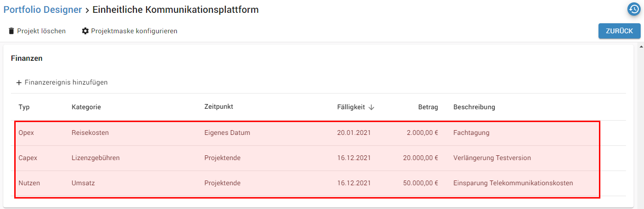
Task: Click the scrollbar up arrow
Action: click(641, 47)
